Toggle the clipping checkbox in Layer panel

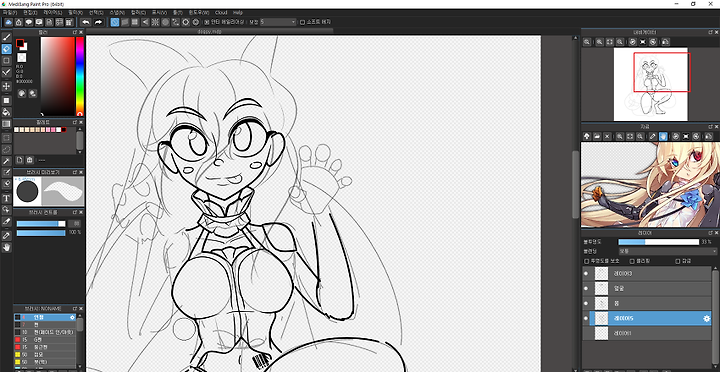pos(632,261)
